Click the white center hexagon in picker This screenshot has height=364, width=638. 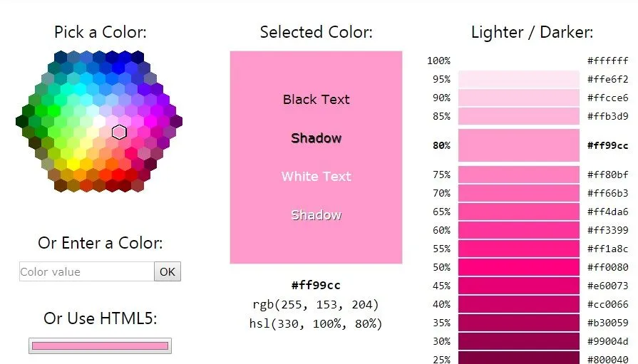click(99, 121)
